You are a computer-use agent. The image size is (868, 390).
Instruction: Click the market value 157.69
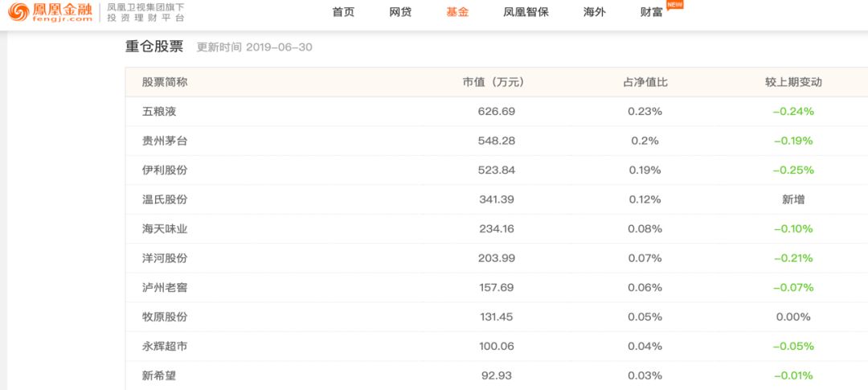pyautogui.click(x=497, y=288)
